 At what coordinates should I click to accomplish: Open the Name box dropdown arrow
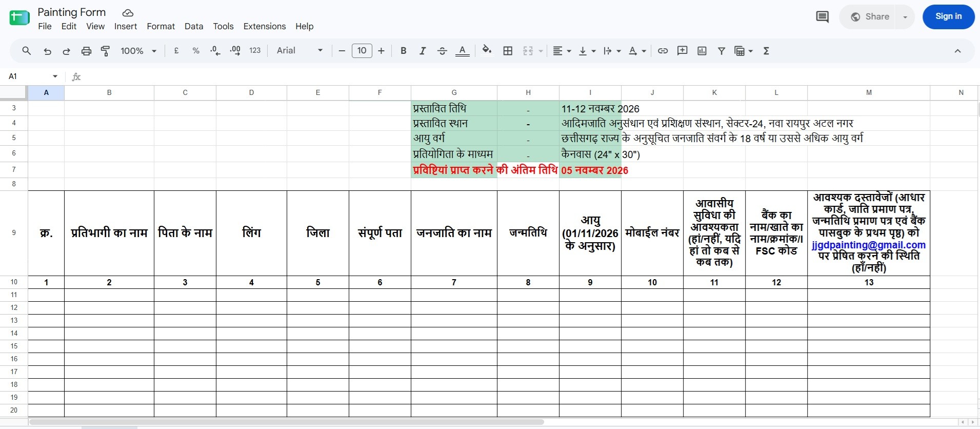(x=55, y=76)
